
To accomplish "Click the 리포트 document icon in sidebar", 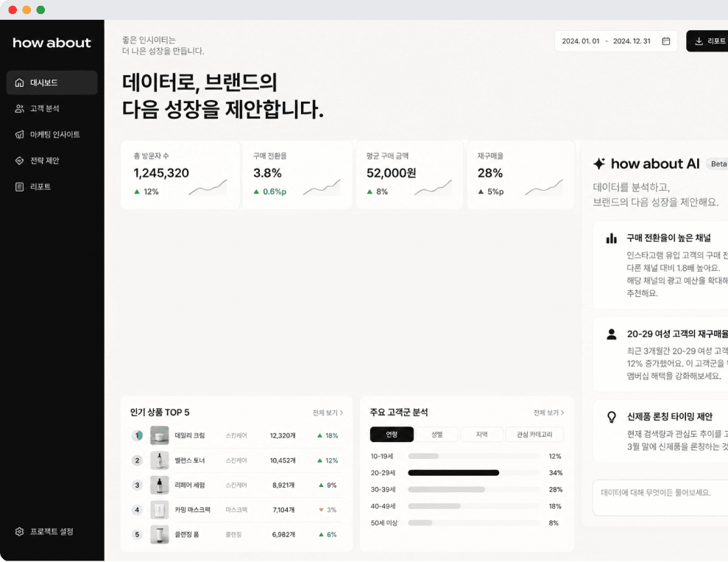I will point(19,186).
